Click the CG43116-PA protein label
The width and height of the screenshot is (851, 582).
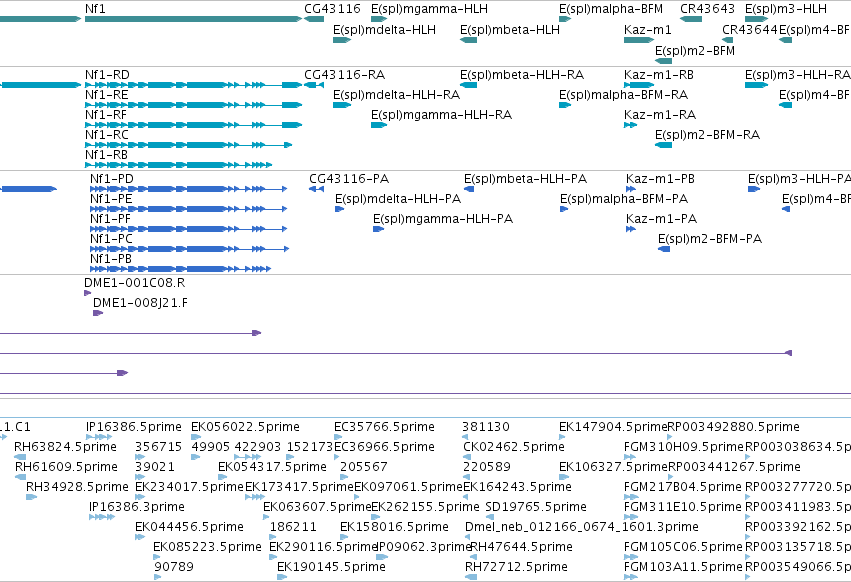pyautogui.click(x=349, y=179)
